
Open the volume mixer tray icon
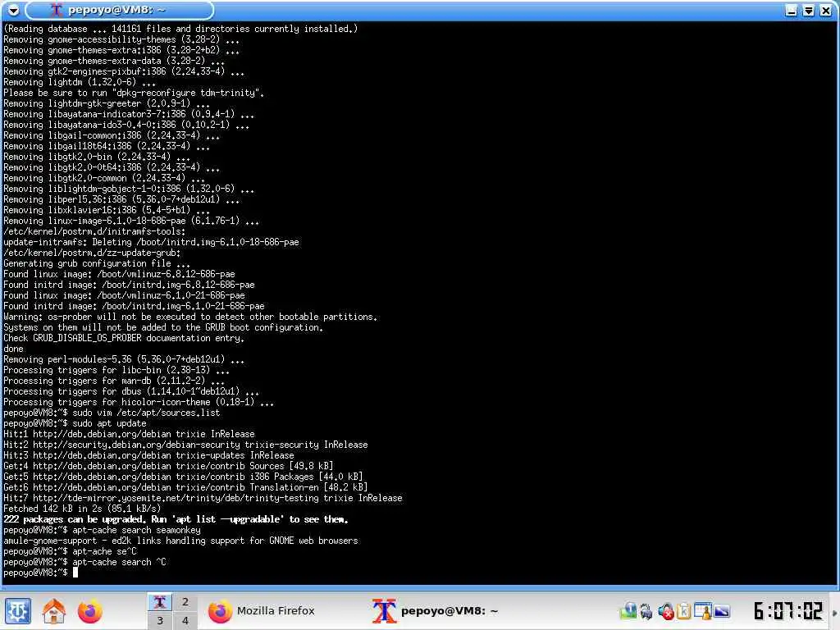click(x=666, y=611)
